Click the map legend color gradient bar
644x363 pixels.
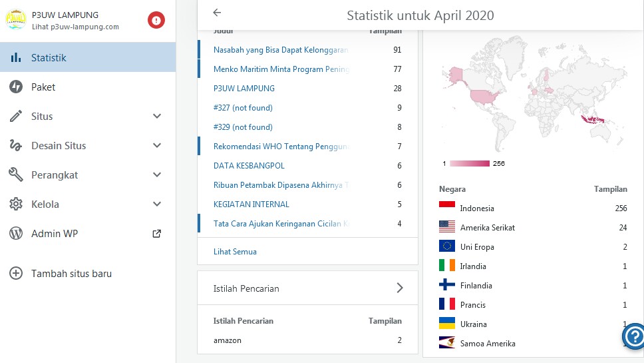click(470, 164)
